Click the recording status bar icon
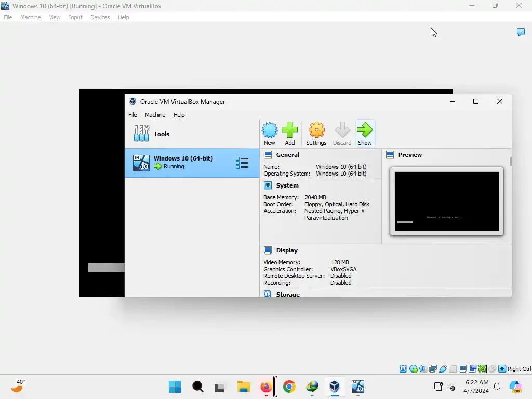This screenshot has height=399, width=532. (472, 369)
